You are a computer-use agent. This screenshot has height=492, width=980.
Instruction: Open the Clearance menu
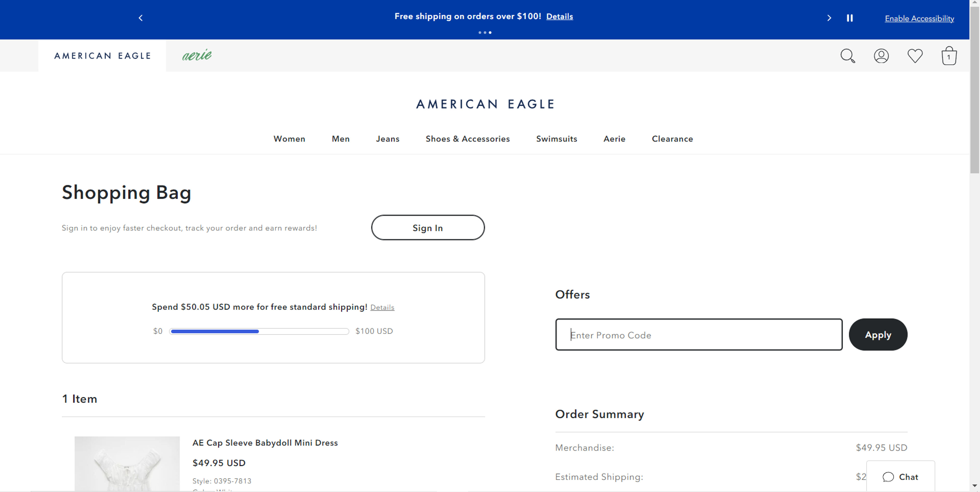tap(672, 139)
